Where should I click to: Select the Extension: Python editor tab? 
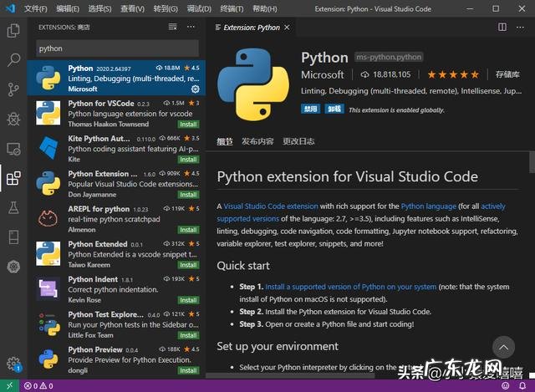coord(252,28)
